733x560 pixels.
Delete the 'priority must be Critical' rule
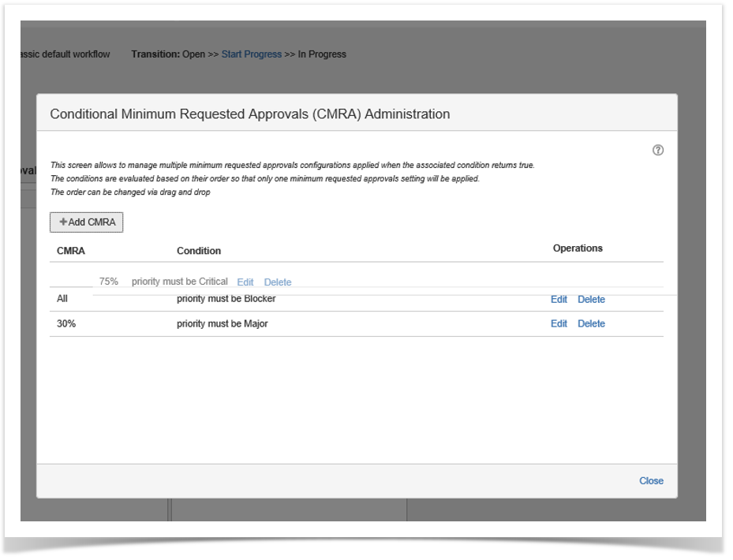click(x=277, y=282)
